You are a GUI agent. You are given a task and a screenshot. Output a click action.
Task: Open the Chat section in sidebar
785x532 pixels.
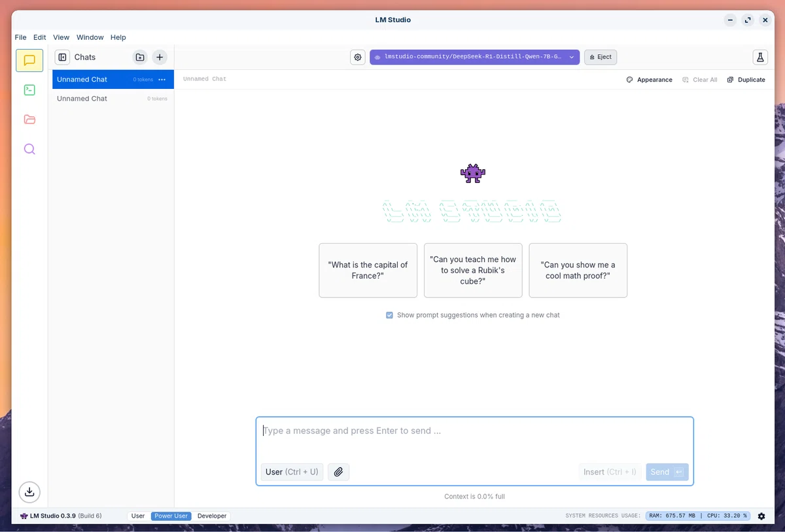29,60
